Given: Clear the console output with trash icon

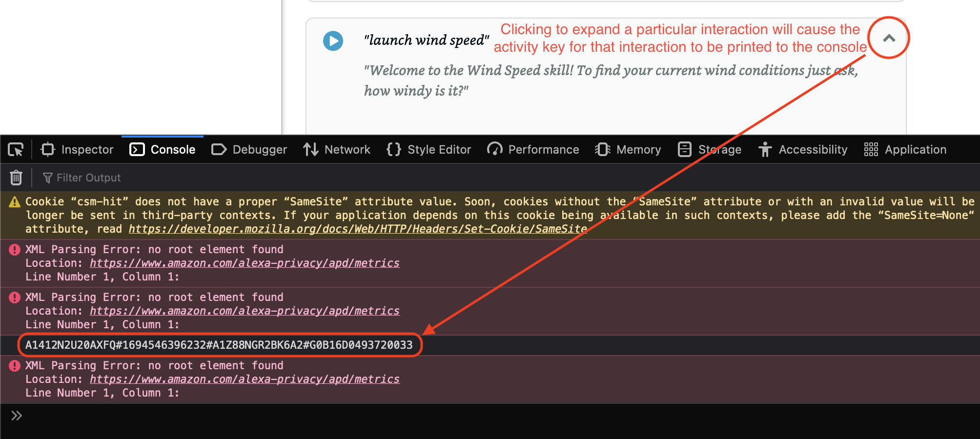Looking at the screenshot, I should (16, 178).
